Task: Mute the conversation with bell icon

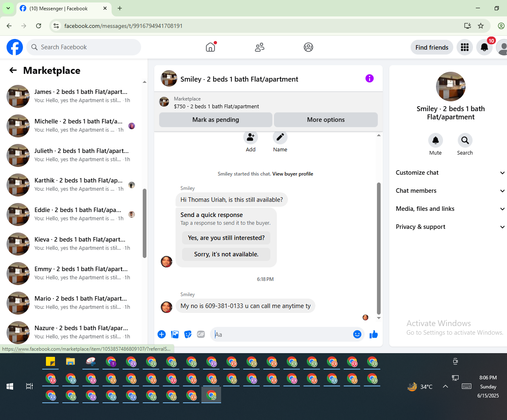Action: (436, 140)
